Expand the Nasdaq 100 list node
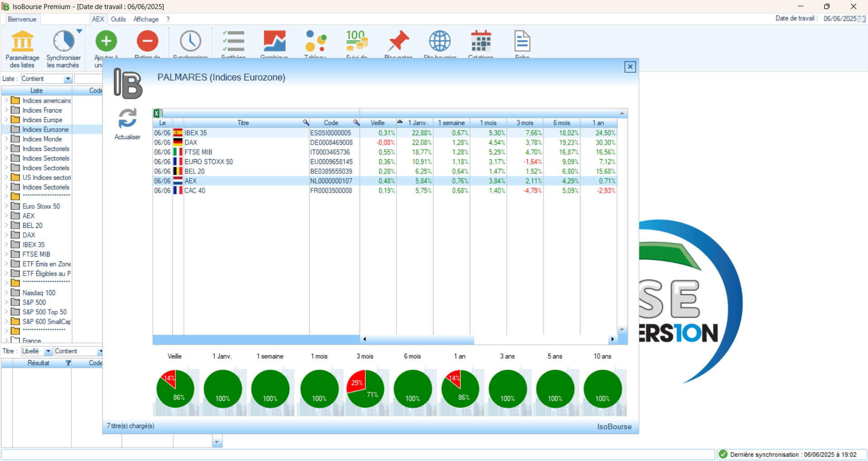The height and width of the screenshot is (461, 868). (6, 293)
